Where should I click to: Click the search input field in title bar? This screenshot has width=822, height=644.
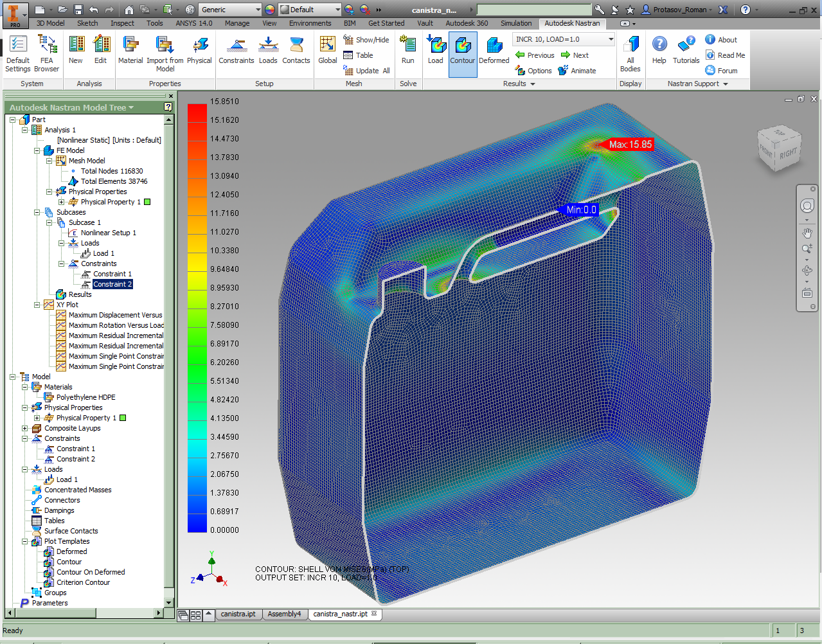tap(534, 10)
